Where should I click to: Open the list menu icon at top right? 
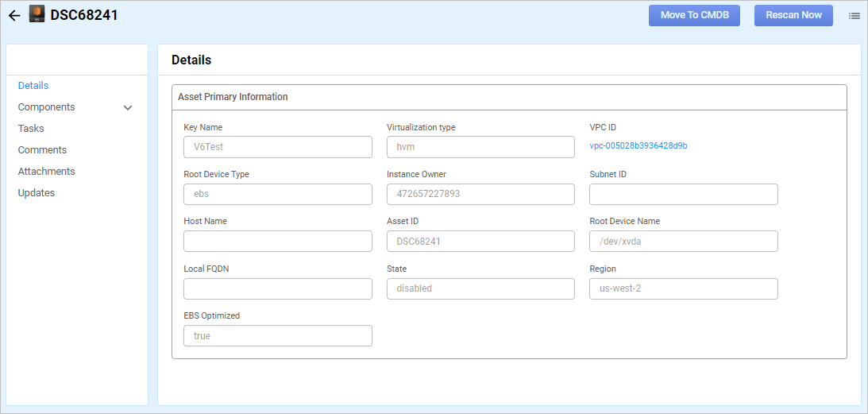point(854,15)
